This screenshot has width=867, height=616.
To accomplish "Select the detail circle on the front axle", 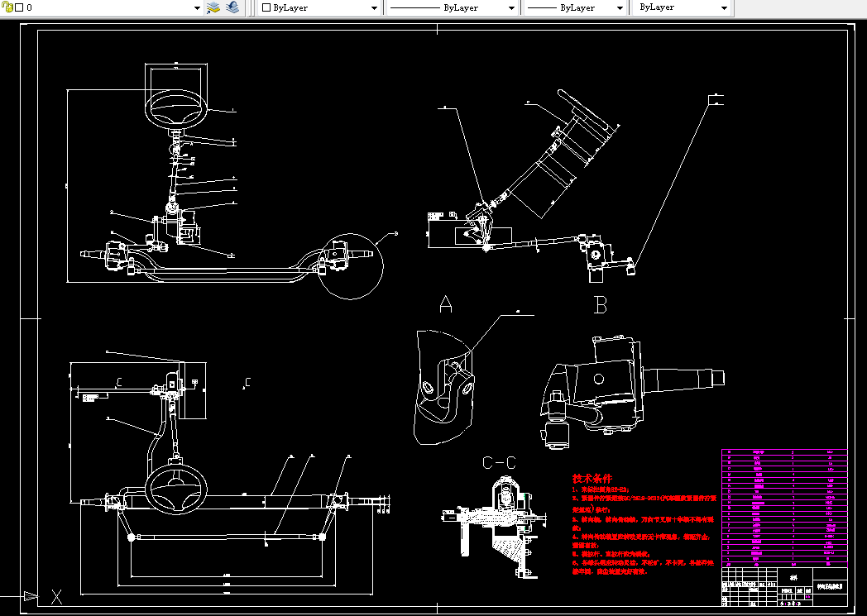I will (x=351, y=266).
